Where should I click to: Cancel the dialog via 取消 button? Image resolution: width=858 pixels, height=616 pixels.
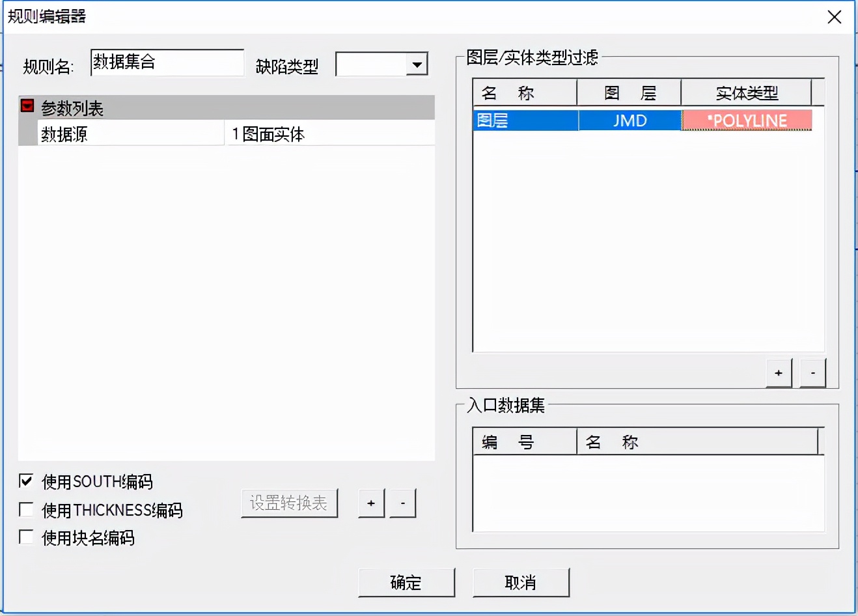(x=521, y=583)
